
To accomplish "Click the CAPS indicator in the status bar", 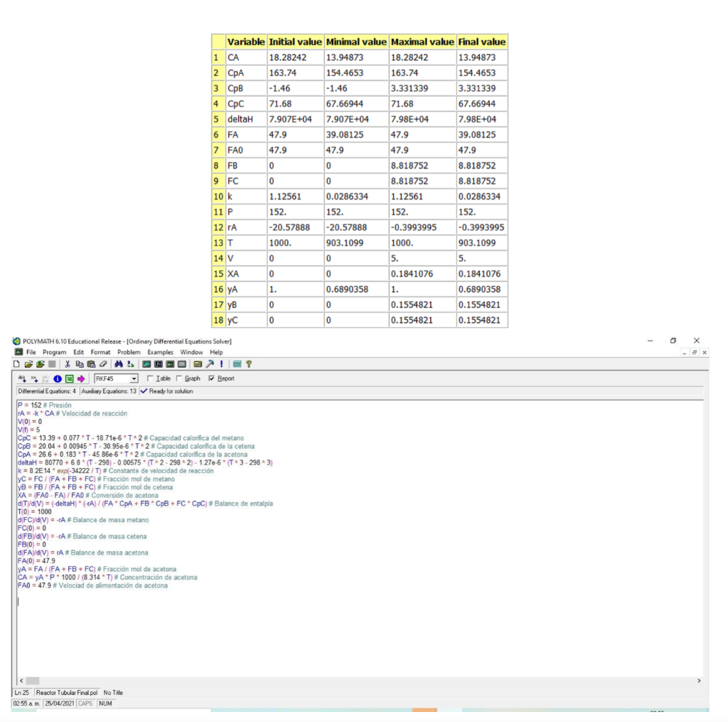I will (x=85, y=704).
